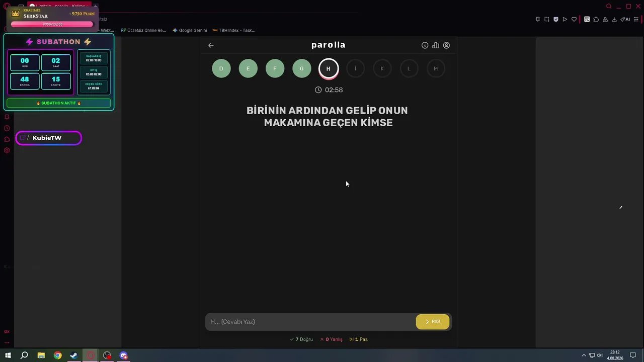Open the parolla statistics bar chart icon
This screenshot has height=362, width=644.
[436, 45]
